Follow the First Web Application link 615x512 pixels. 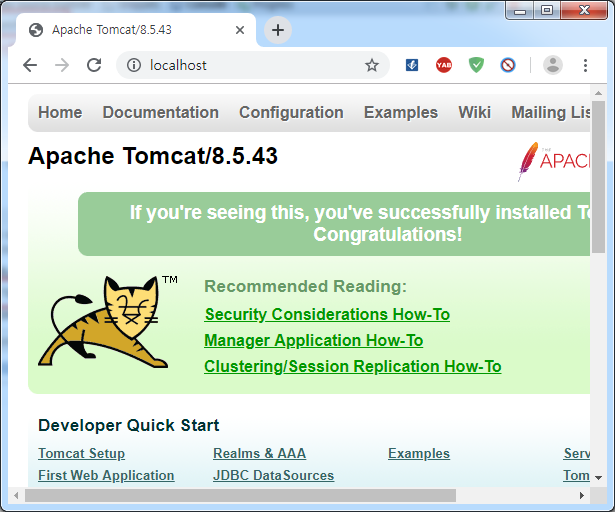click(x=106, y=476)
